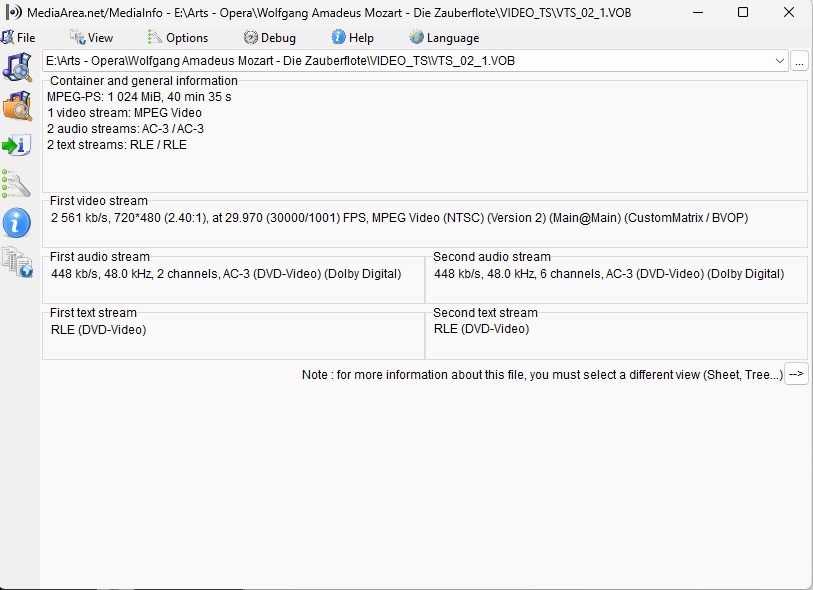This screenshot has width=813, height=590.
Task: Click '2 text streams: RLE / RLE' text
Action: (117, 145)
